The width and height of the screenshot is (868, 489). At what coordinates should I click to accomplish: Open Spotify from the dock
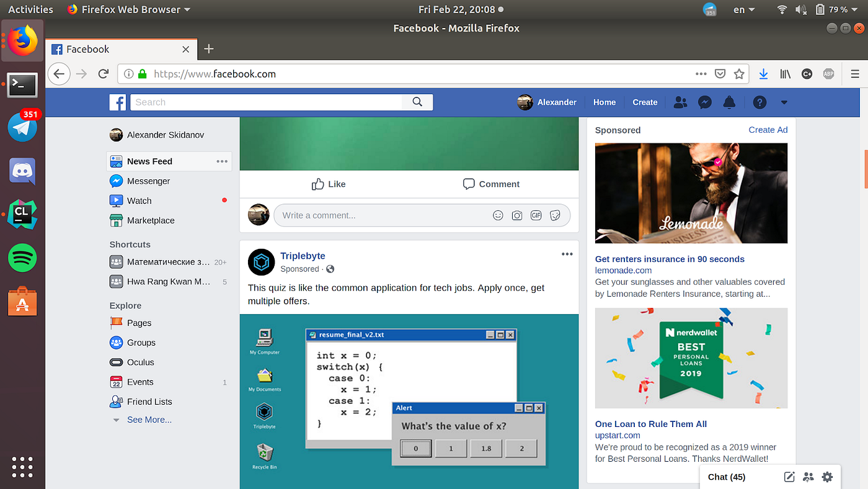click(22, 258)
